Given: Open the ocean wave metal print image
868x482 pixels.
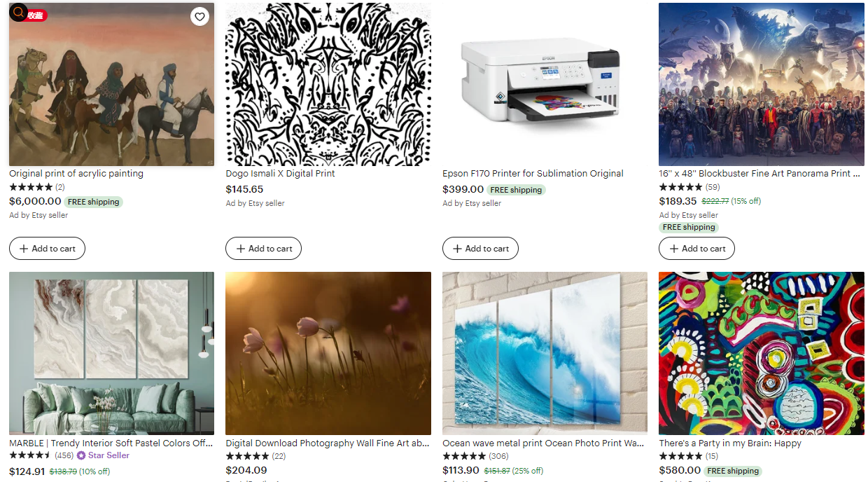Looking at the screenshot, I should pos(545,353).
